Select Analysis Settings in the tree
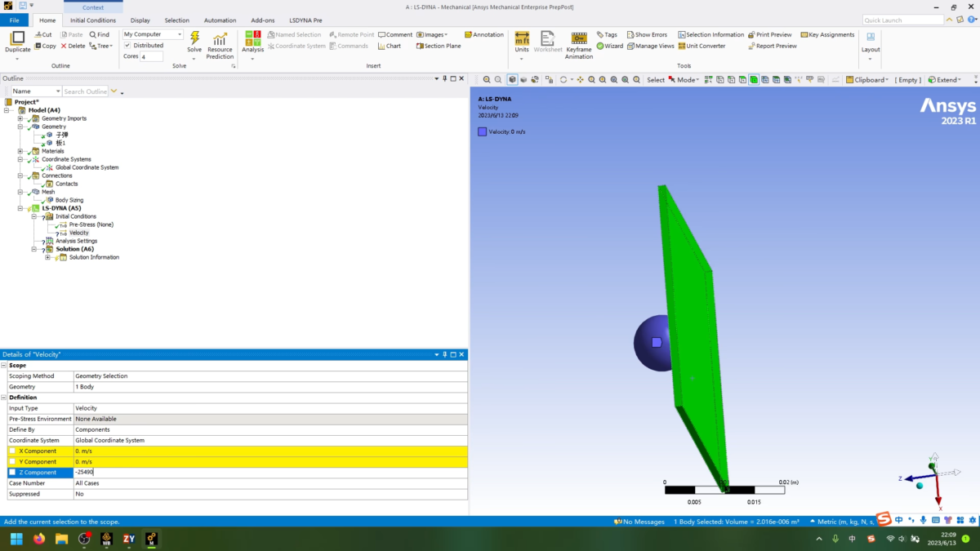The width and height of the screenshot is (980, 551). coord(76,241)
